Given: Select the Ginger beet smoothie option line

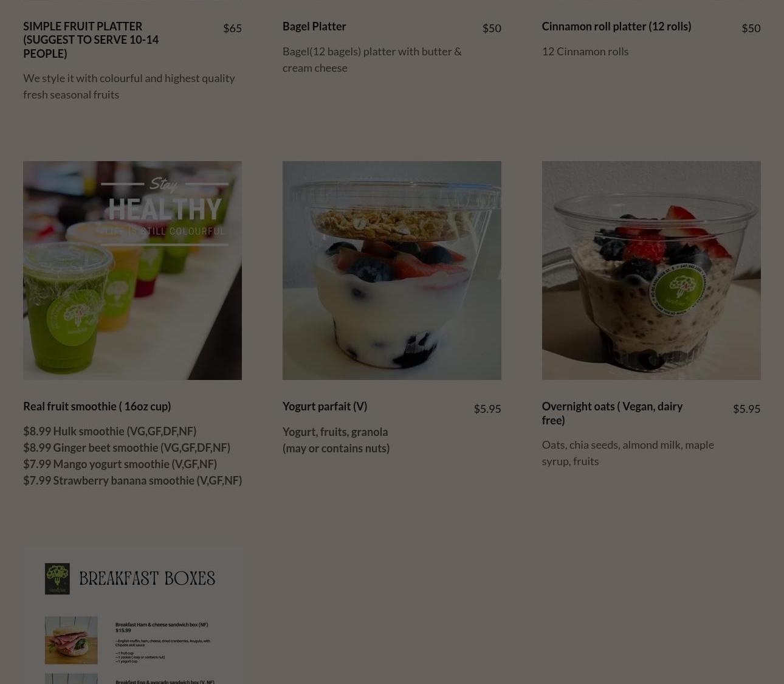Looking at the screenshot, I should pos(127,447).
